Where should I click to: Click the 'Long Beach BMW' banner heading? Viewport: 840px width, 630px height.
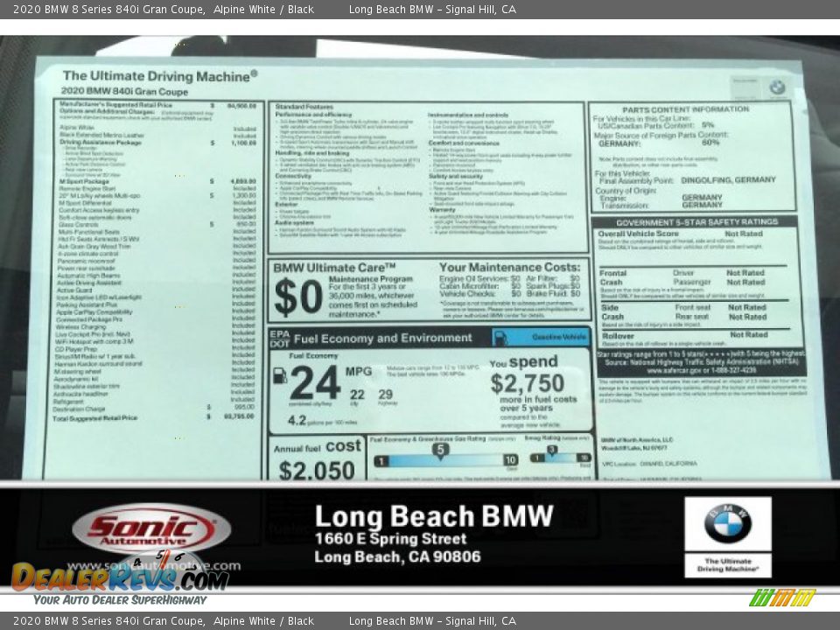(434, 516)
